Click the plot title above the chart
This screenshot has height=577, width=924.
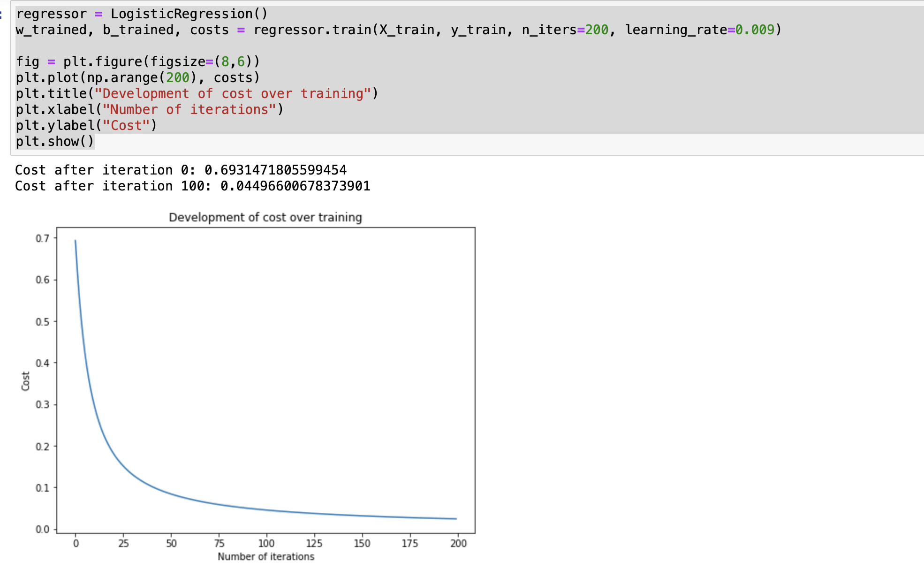pos(265,217)
